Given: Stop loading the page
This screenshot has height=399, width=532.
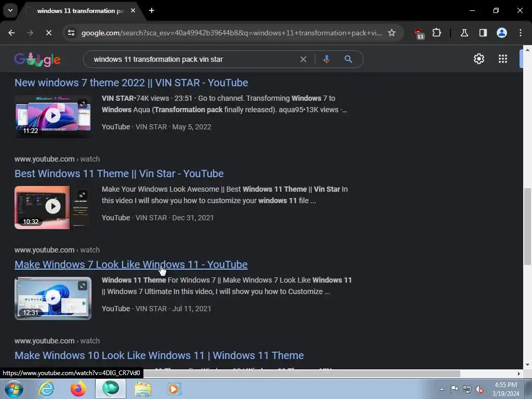Looking at the screenshot, I should 48,33.
